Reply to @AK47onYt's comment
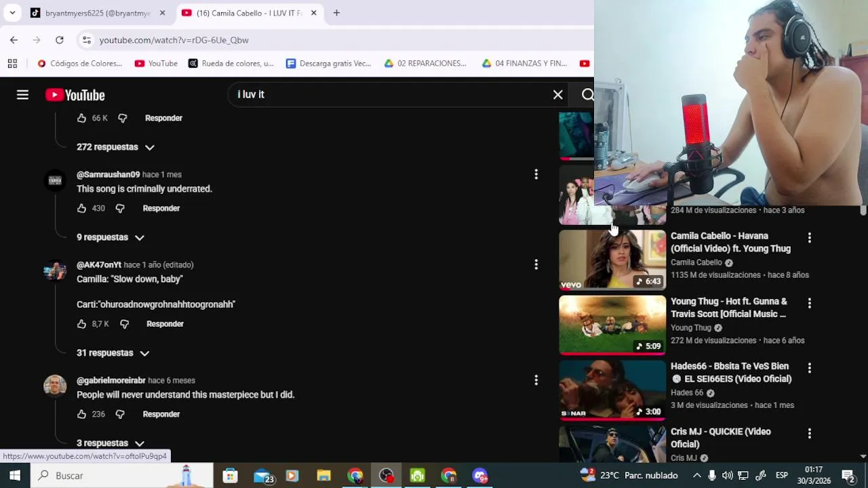The width and height of the screenshot is (868, 488). [x=165, y=324]
